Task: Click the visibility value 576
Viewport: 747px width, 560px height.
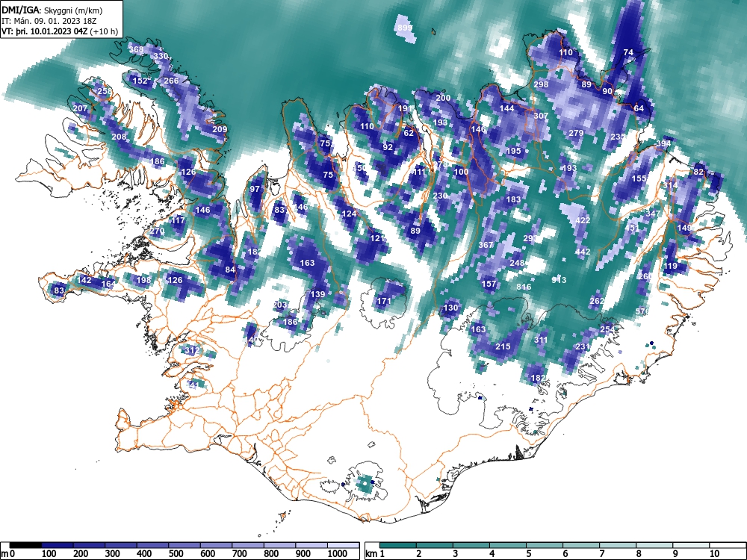Action: [x=642, y=311]
